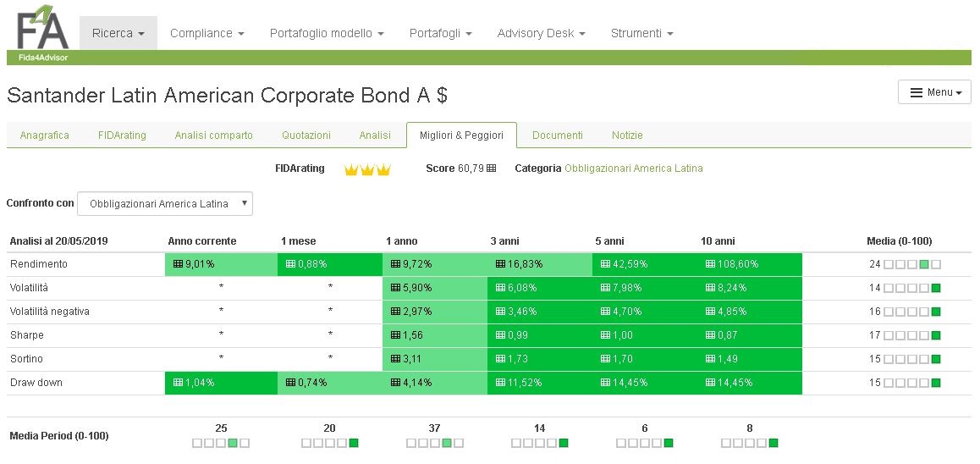The width and height of the screenshot is (980, 464).
Task: Follow the Obbligazionari America Latina category link
Action: [x=634, y=168]
